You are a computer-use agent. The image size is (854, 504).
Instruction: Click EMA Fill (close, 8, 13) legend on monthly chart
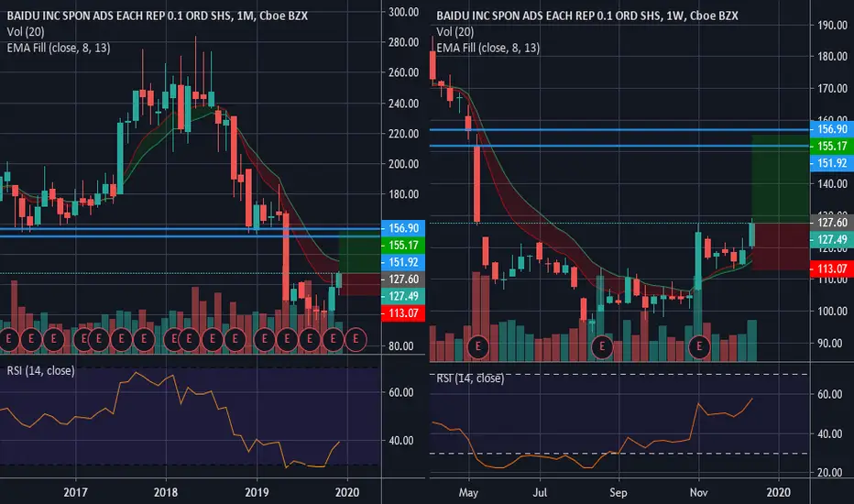[x=59, y=48]
